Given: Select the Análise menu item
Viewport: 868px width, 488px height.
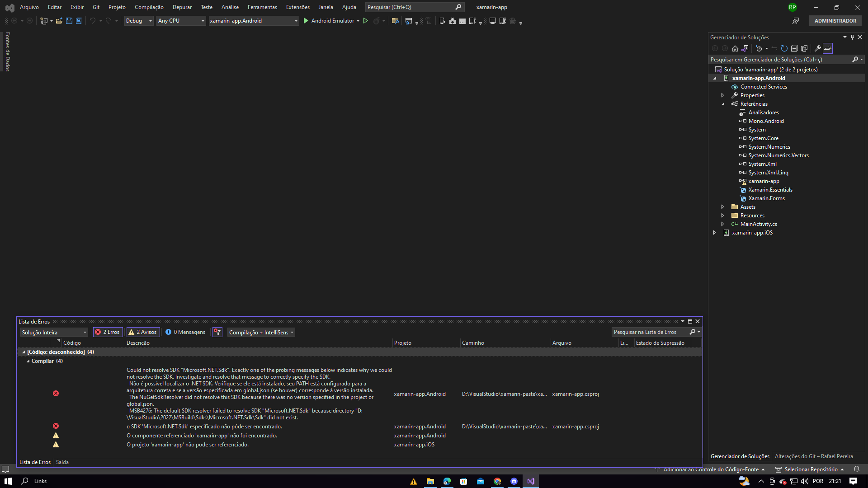Looking at the screenshot, I should pos(230,7).
